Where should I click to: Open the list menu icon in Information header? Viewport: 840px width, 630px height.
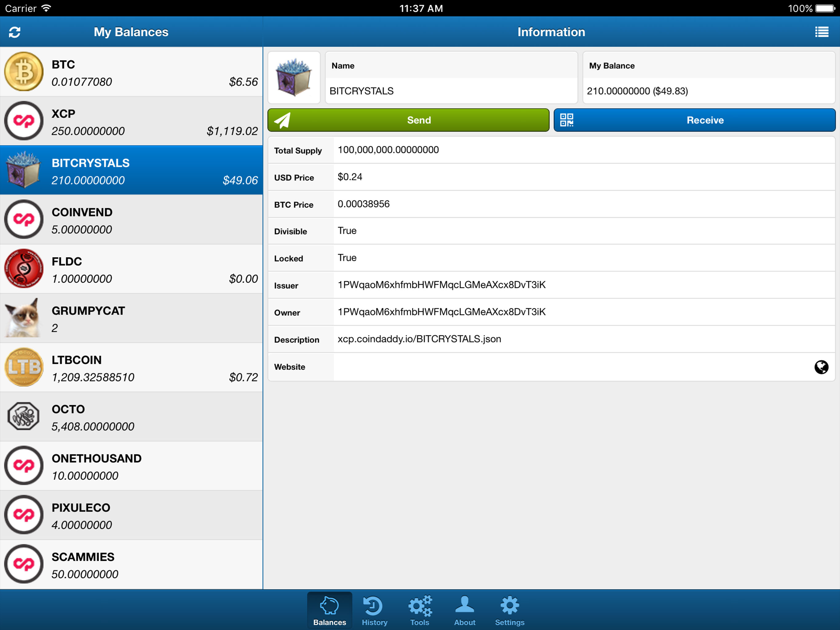click(822, 32)
